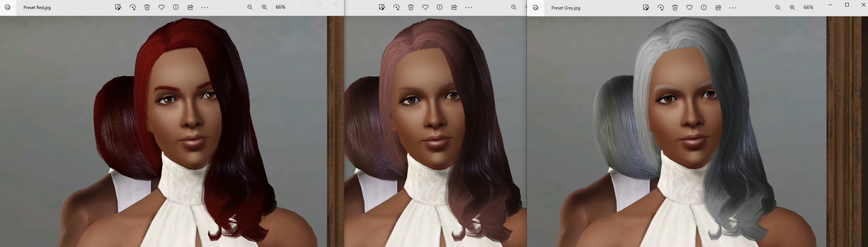Rotate the photo in the middle window
Image resolution: width=868 pixels, height=247 pixels.
click(x=396, y=7)
